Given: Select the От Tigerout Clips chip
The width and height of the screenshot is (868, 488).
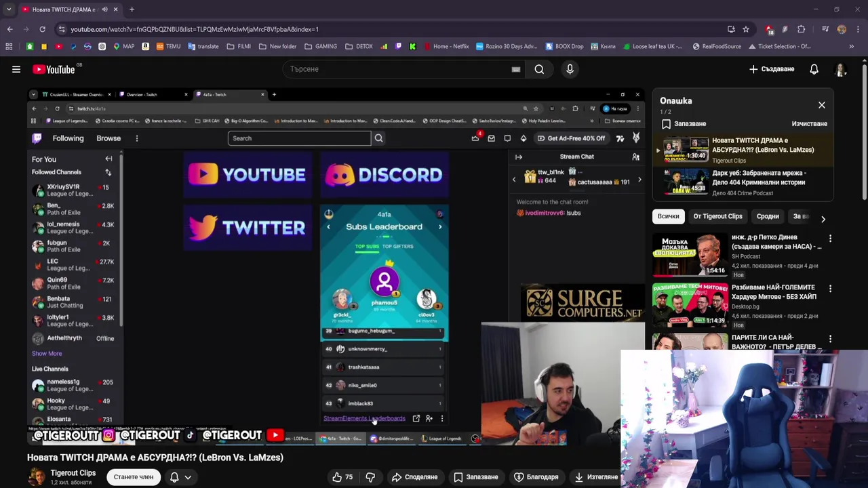Looking at the screenshot, I should (x=717, y=216).
